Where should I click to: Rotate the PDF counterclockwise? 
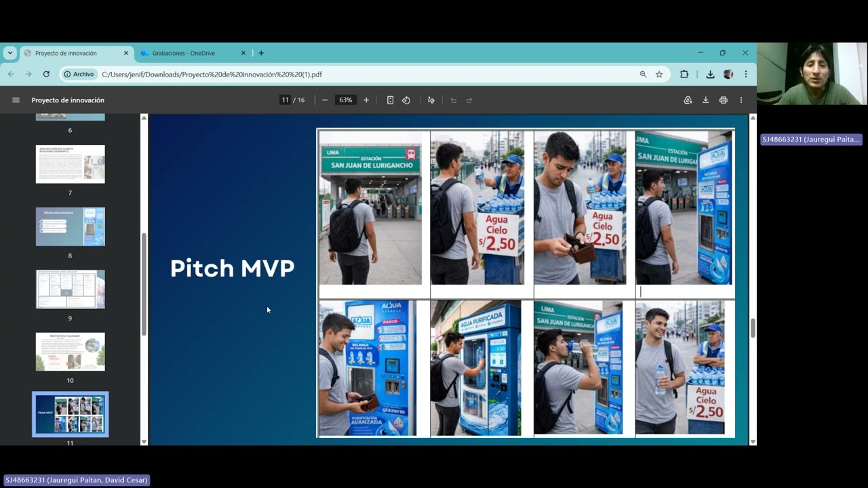coord(406,100)
